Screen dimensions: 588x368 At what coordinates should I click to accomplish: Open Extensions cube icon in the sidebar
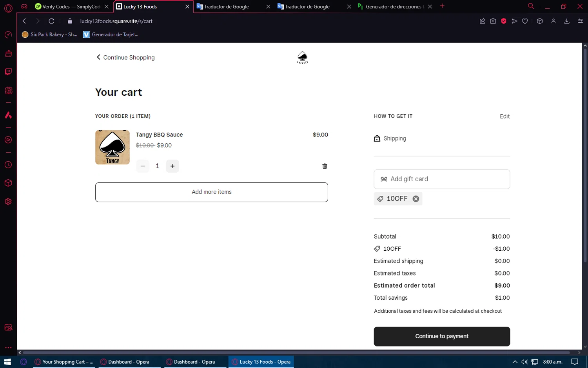point(8,183)
